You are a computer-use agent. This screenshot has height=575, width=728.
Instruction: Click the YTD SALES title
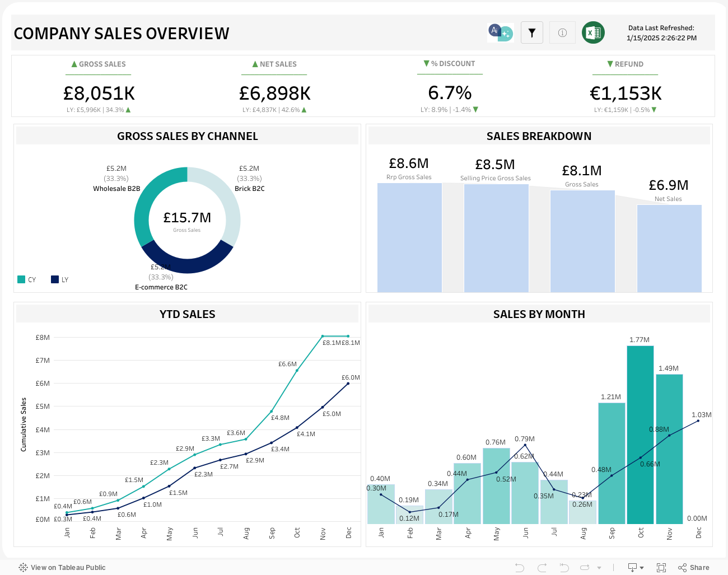[188, 314]
